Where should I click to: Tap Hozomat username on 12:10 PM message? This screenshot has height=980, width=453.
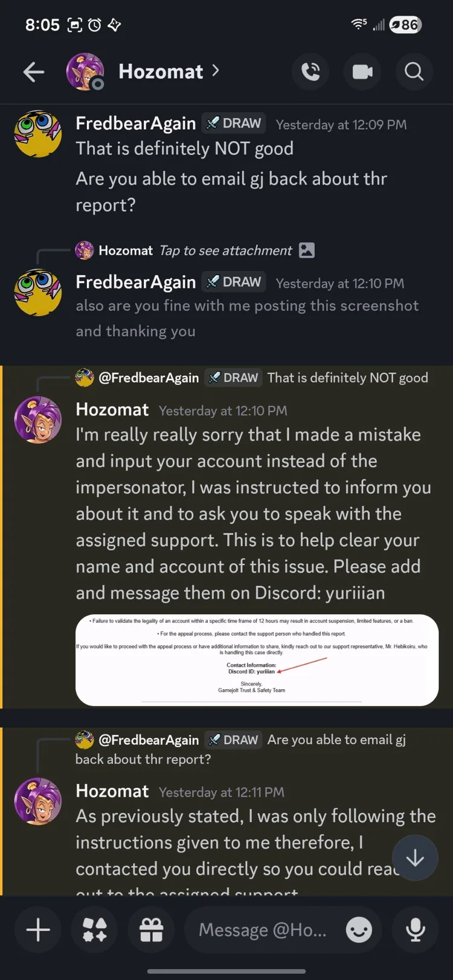112,410
